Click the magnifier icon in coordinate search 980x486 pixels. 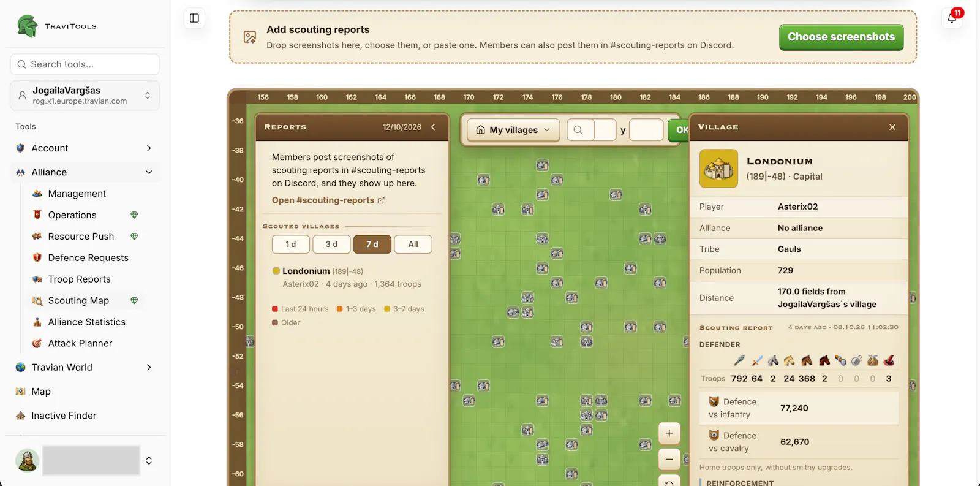(x=578, y=130)
